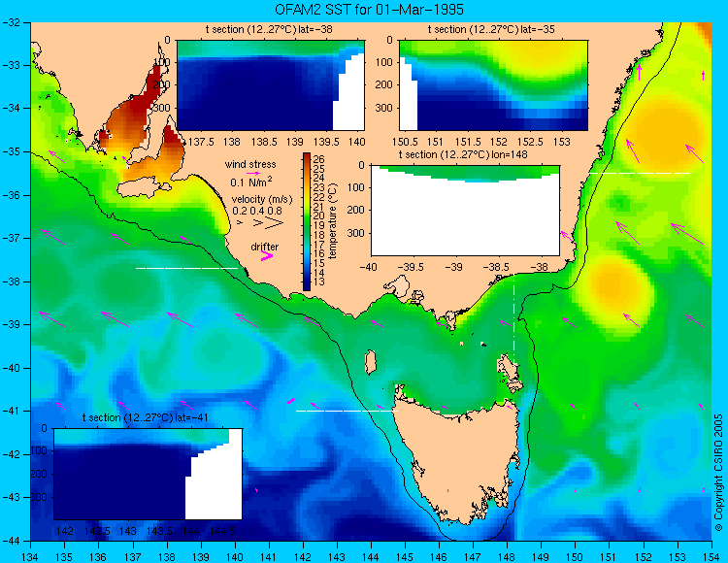Click the vertical 'temperature (°C)' label
The image size is (728, 563).
point(333,220)
